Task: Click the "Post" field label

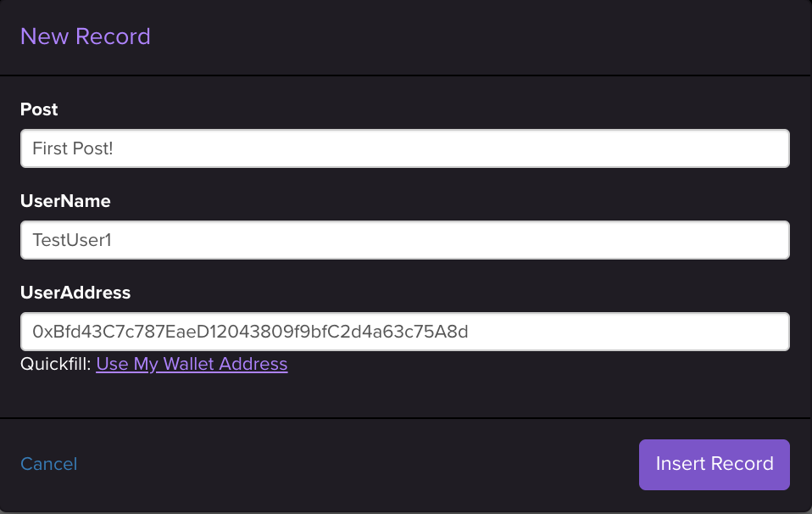Action: click(x=39, y=109)
